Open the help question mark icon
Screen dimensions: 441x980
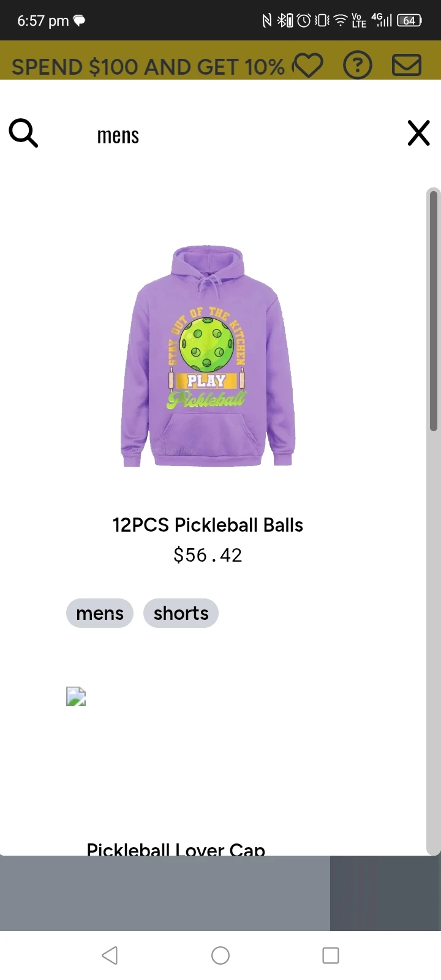pos(358,65)
